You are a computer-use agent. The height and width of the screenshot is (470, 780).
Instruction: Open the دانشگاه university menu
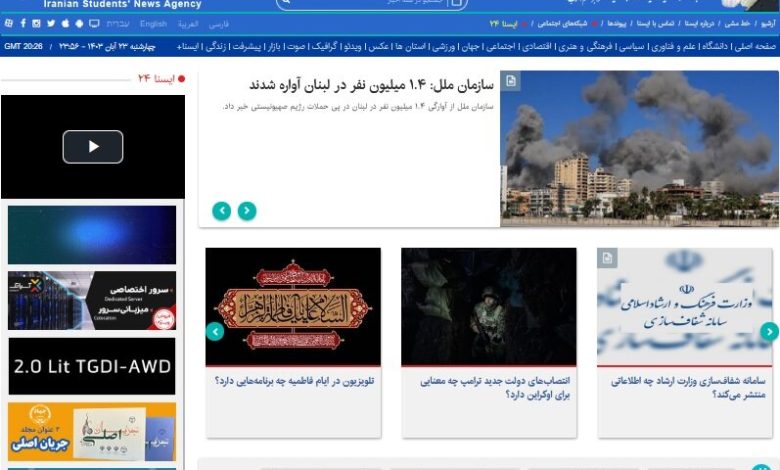tap(715, 46)
